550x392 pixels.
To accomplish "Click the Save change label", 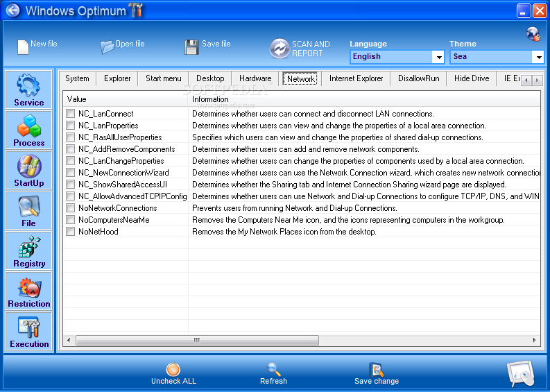I will coord(377,381).
